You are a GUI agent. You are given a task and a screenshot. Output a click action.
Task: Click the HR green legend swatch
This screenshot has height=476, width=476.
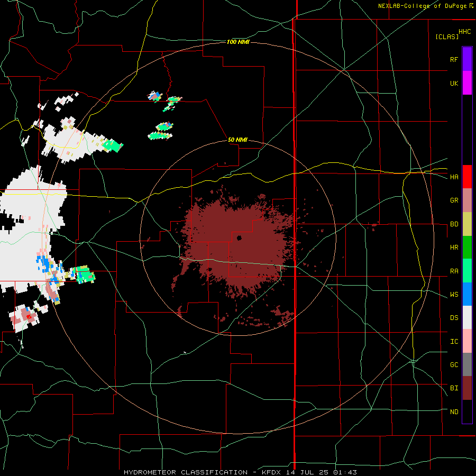(467, 248)
